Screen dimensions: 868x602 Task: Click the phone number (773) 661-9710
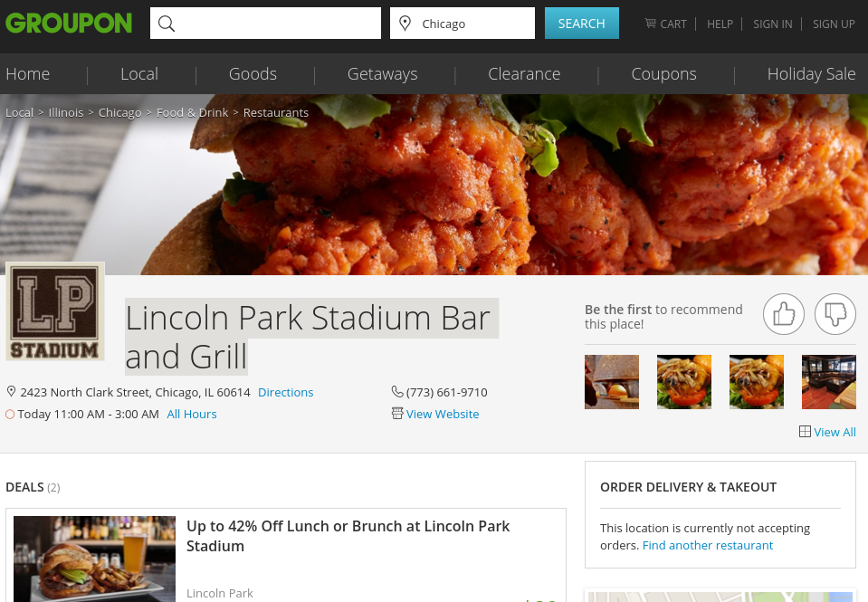(447, 392)
